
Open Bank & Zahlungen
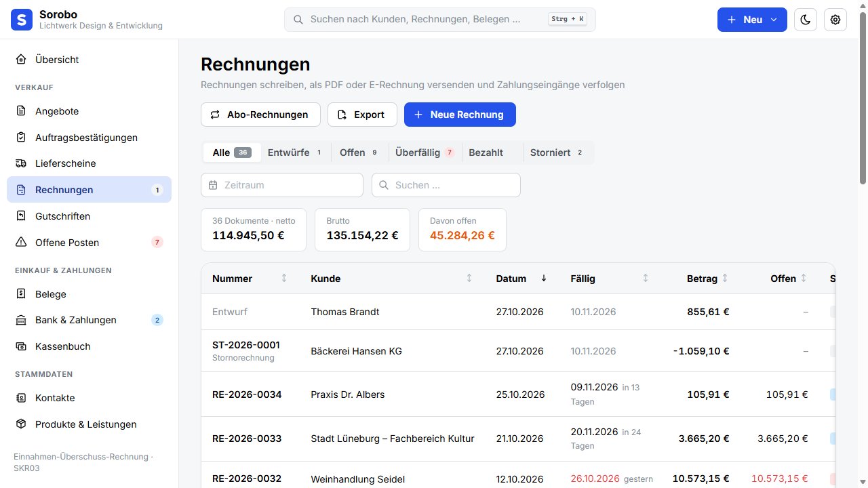click(89, 320)
